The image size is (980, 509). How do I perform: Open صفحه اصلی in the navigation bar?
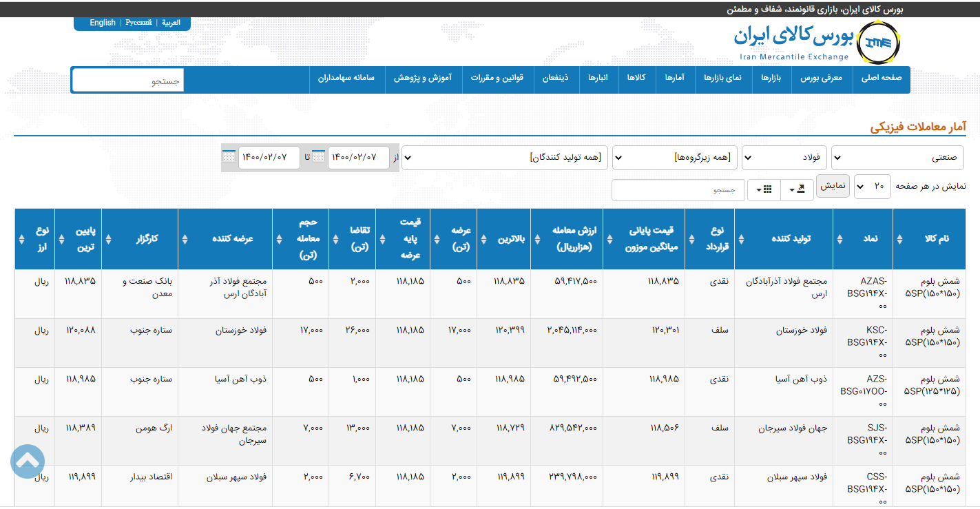coord(882,79)
